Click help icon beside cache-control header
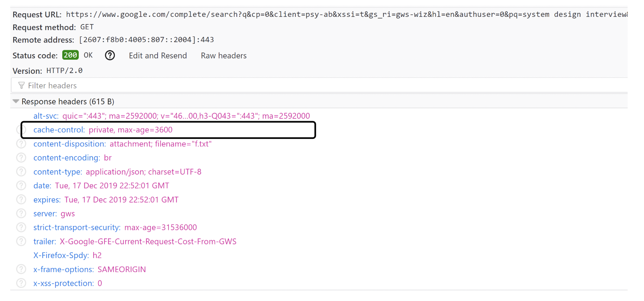644x301 pixels. click(21, 130)
